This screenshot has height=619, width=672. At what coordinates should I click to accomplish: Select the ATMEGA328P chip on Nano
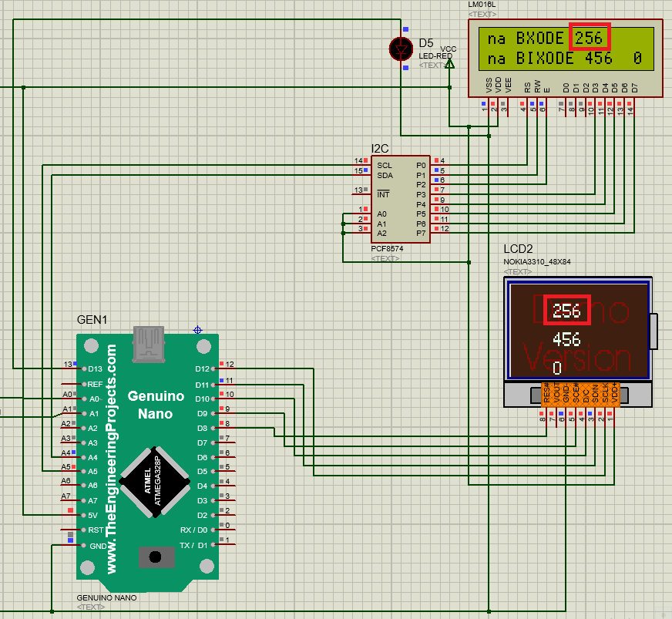155,481
